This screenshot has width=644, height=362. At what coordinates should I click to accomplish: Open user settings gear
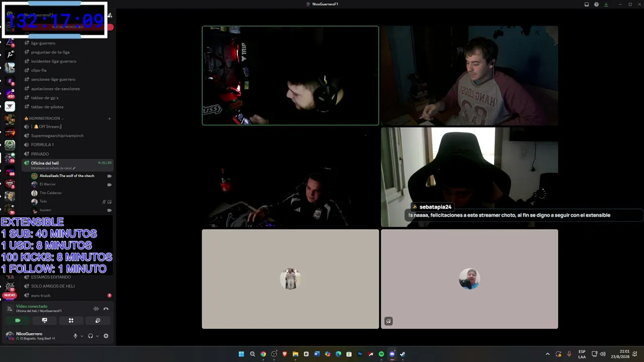pyautogui.click(x=106, y=336)
